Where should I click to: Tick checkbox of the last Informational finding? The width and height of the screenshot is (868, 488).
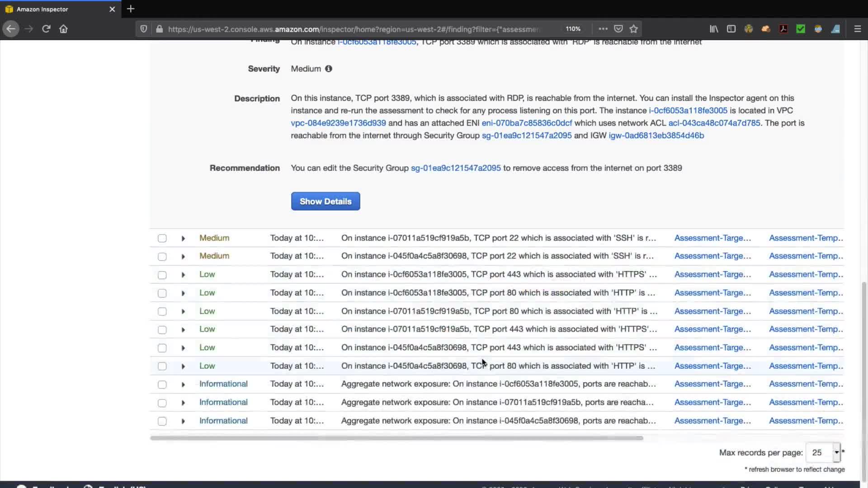[162, 421]
